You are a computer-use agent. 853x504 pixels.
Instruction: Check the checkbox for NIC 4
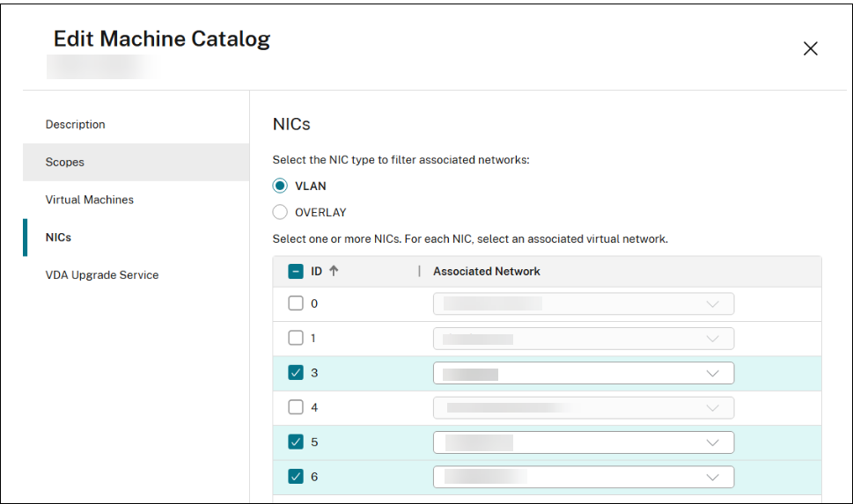coord(296,407)
